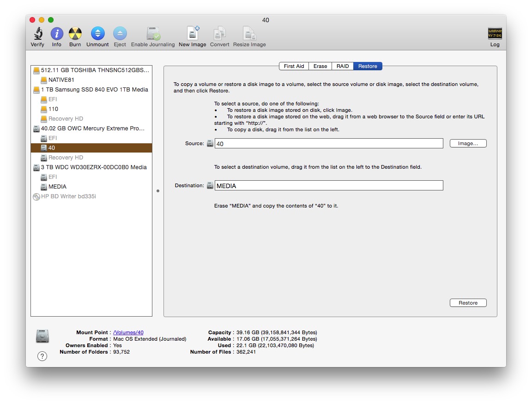Click the large disk icon beside Mount Point
Viewport: 532px width, 404px height.
coord(42,336)
